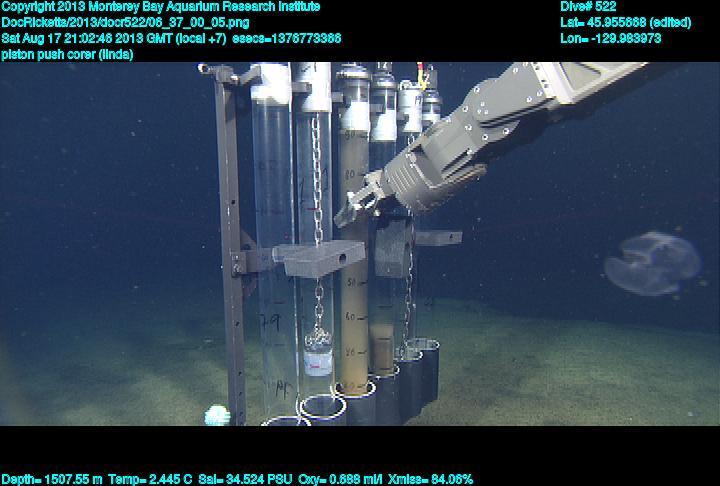
Task: Click the 'Copyright 2013 Monterey Bay Aquarium Research Institute' text
Action: point(161,7)
